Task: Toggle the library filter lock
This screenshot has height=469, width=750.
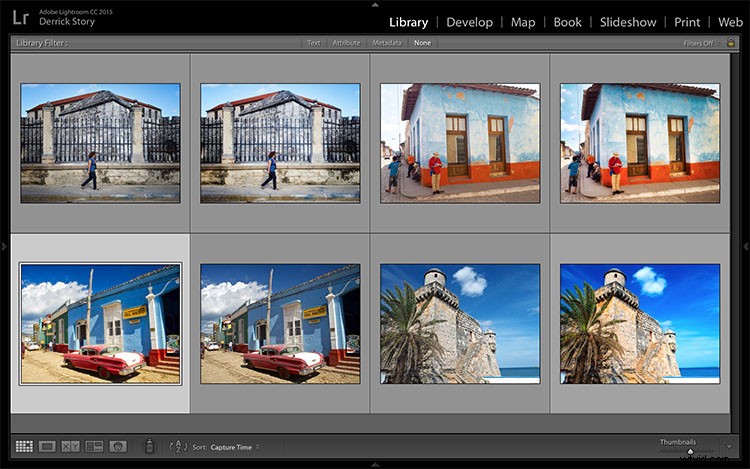Action: [731, 42]
